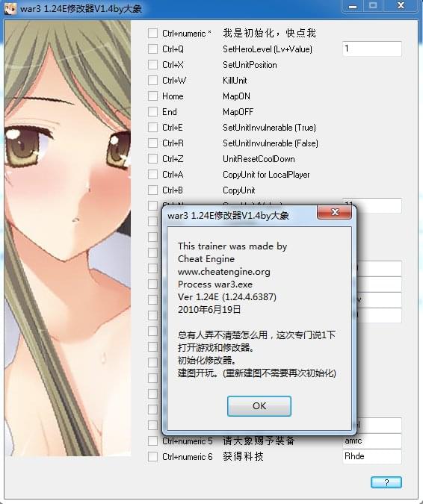Screen dimensions: 423x504
Task: Enable the Ctrl+numeric * initialize checkbox
Action: (152, 33)
